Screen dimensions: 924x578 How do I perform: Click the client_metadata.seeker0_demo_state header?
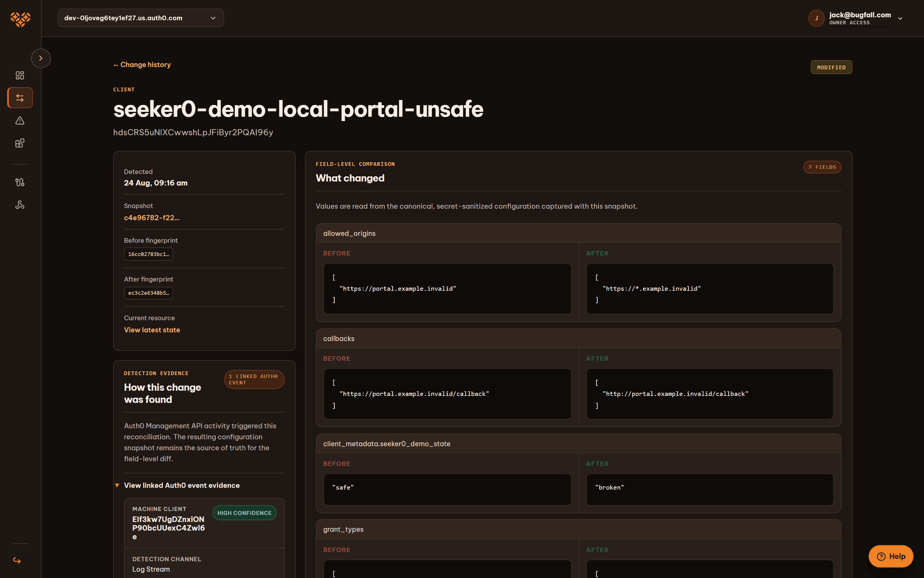pos(578,443)
